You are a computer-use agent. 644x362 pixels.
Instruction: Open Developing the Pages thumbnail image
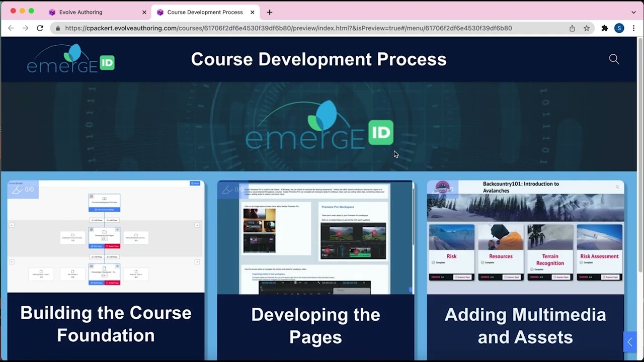[315, 237]
